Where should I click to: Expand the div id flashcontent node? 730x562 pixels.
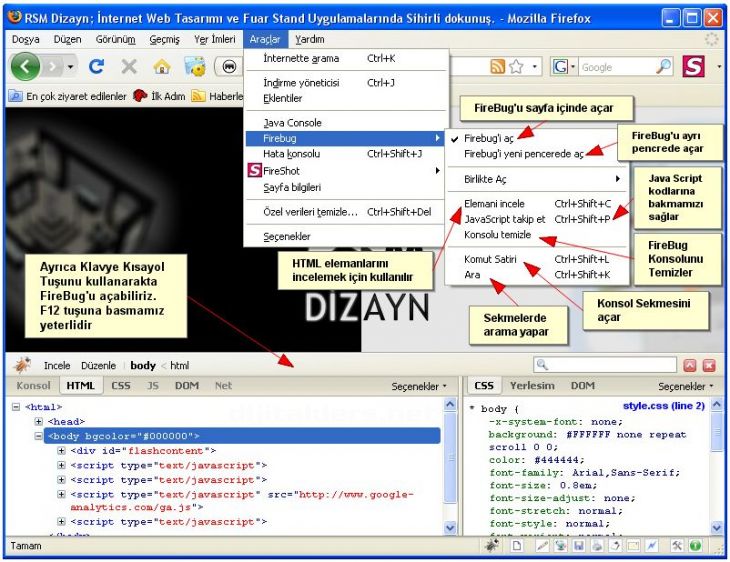point(61,451)
